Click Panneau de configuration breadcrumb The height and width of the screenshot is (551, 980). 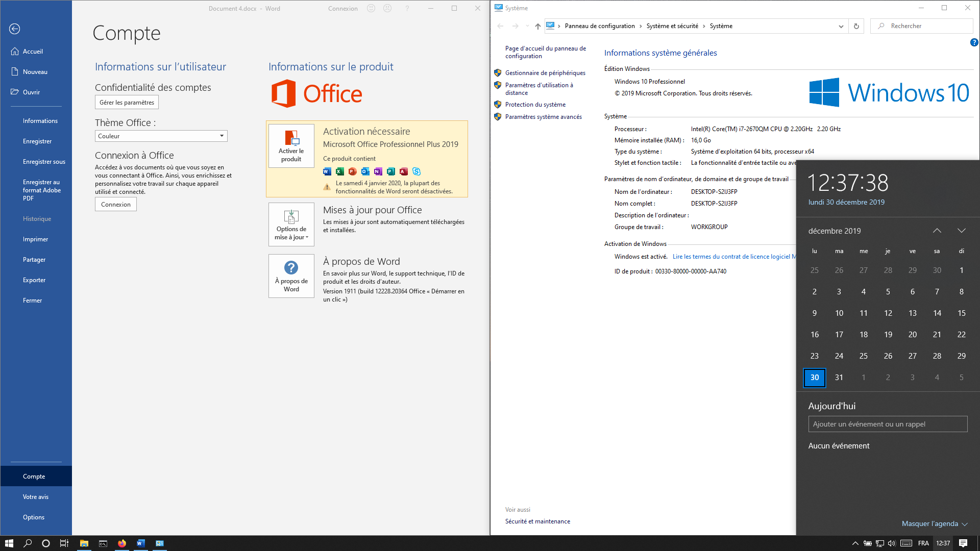pyautogui.click(x=600, y=26)
